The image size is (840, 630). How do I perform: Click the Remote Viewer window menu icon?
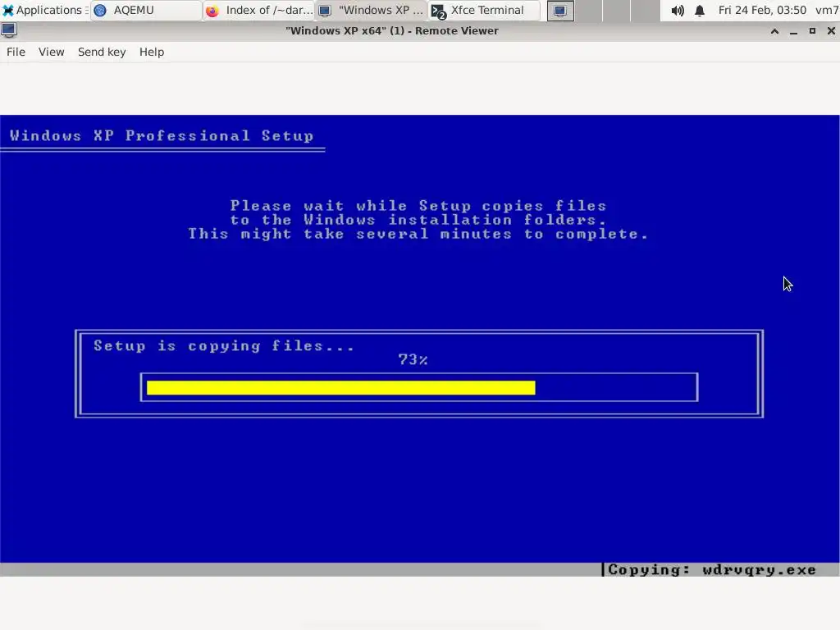(8, 30)
